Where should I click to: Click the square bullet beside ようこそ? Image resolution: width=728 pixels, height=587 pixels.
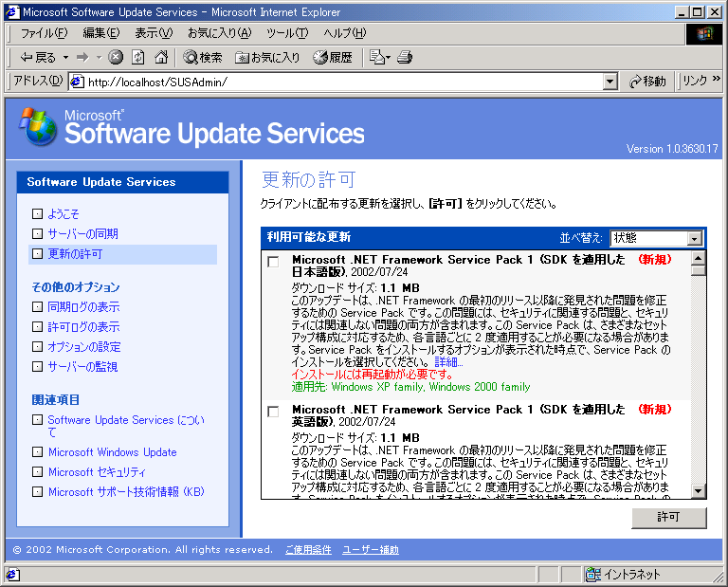37,214
